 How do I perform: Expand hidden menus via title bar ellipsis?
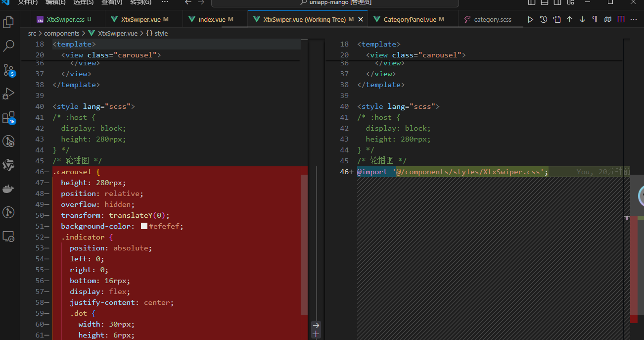165,2
